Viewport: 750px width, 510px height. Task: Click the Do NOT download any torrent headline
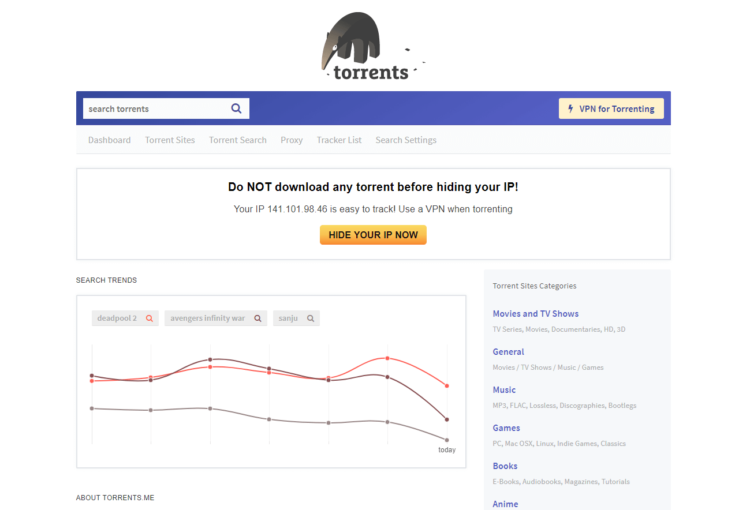[373, 187]
